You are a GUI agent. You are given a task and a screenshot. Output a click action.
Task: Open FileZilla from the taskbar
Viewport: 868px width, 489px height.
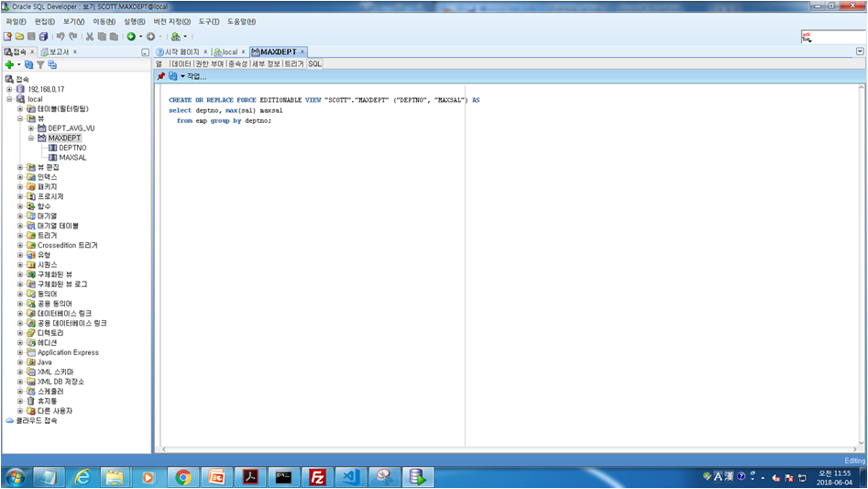pyautogui.click(x=317, y=477)
